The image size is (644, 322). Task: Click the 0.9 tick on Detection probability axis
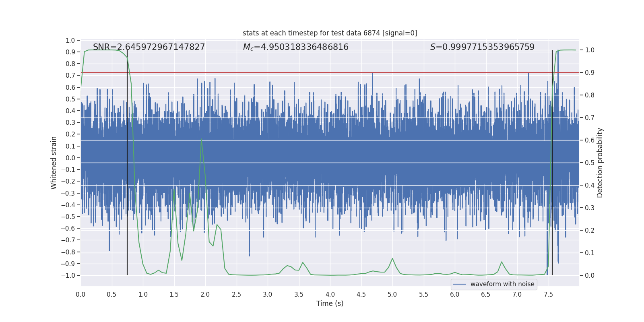pyautogui.click(x=590, y=73)
